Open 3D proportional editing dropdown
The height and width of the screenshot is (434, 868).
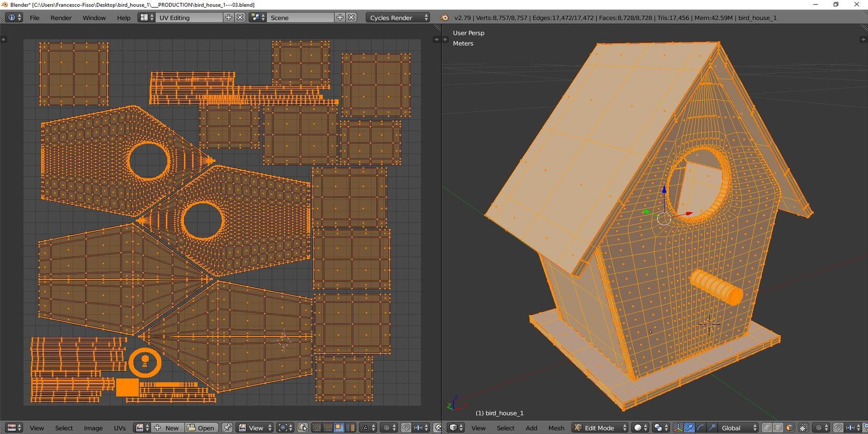[821, 428]
